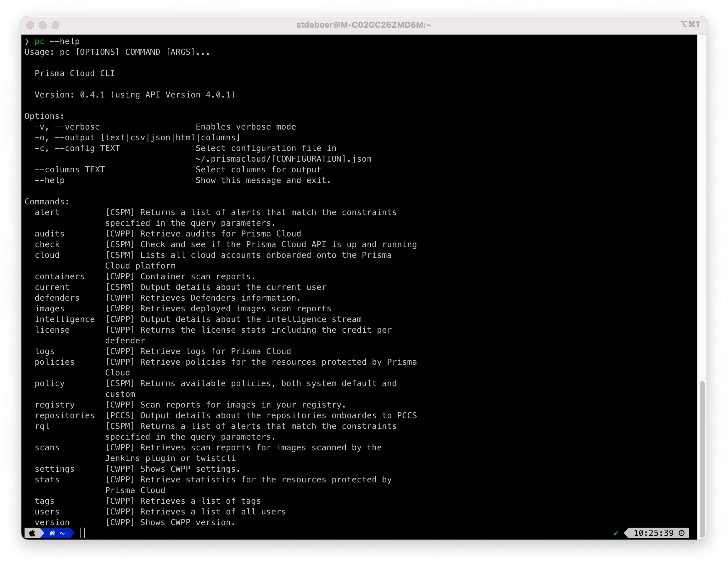Image resolution: width=728 pixels, height=566 pixels.
Task: Select the registry command entry
Action: point(55,404)
